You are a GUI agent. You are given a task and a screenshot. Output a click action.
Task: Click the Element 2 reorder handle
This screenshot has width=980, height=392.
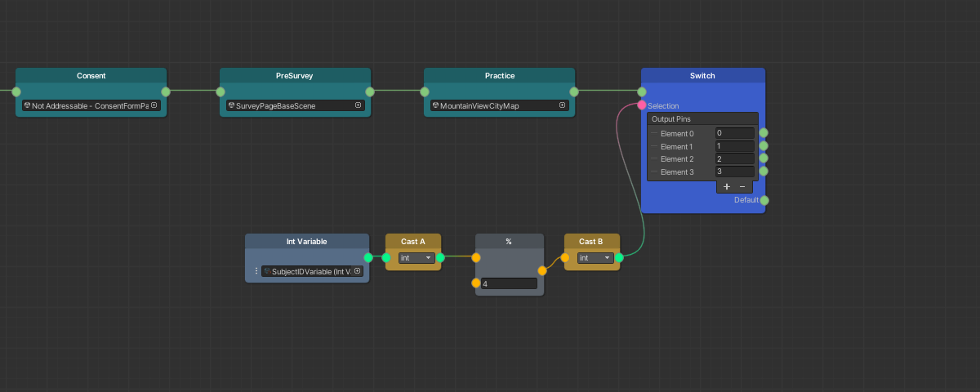click(654, 159)
